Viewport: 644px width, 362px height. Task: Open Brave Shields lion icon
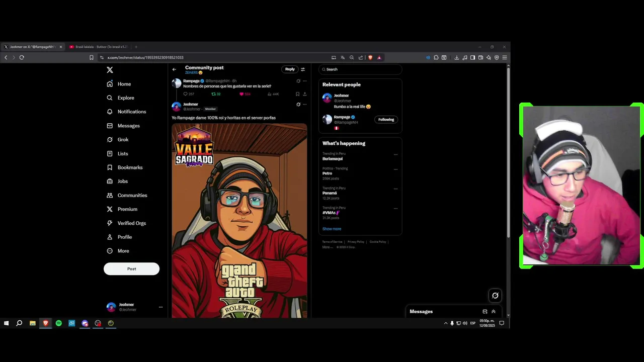pyautogui.click(x=370, y=57)
